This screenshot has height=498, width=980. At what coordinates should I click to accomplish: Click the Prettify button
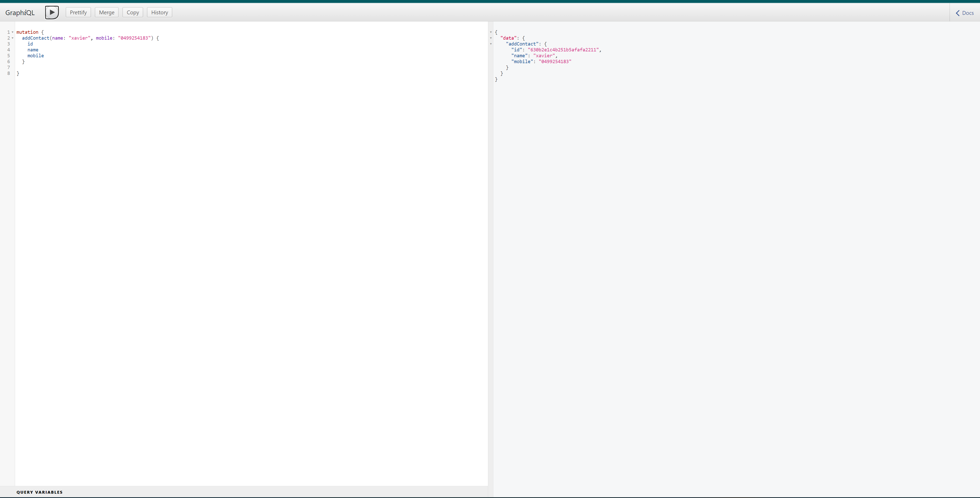click(78, 12)
